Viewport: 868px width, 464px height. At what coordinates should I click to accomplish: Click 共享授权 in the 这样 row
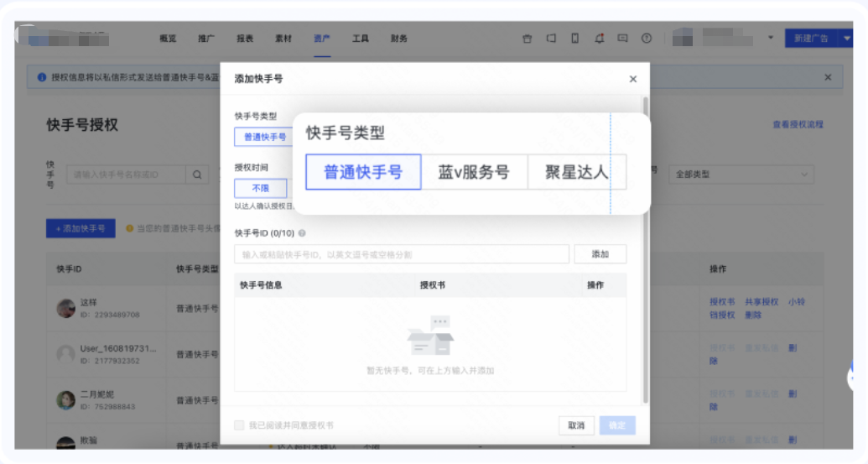tap(761, 302)
